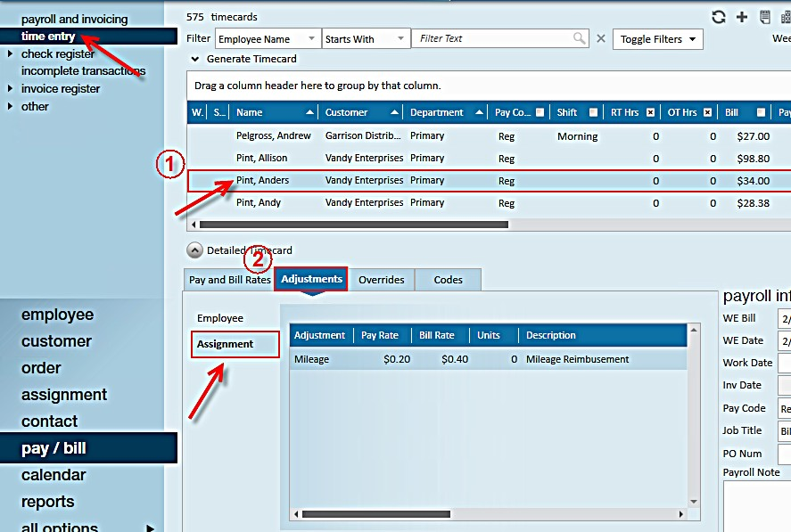Click the WE Bill field
Screen dimensions: 791x532
(785, 319)
